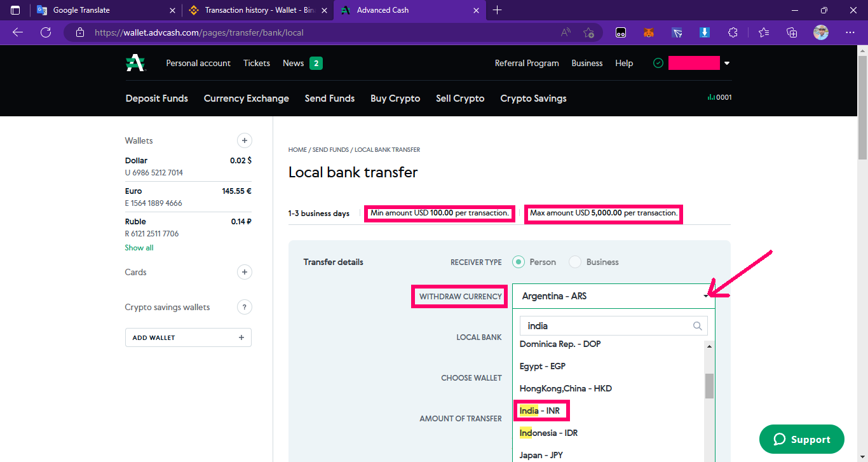Click HOME in the breadcrumb
This screenshot has width=868, height=462.
pyautogui.click(x=297, y=150)
